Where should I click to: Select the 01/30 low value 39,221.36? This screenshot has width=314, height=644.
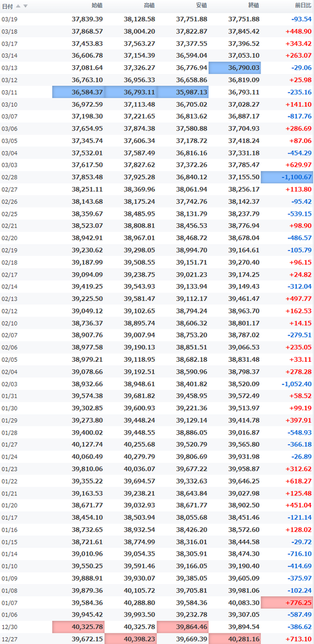[192, 409]
